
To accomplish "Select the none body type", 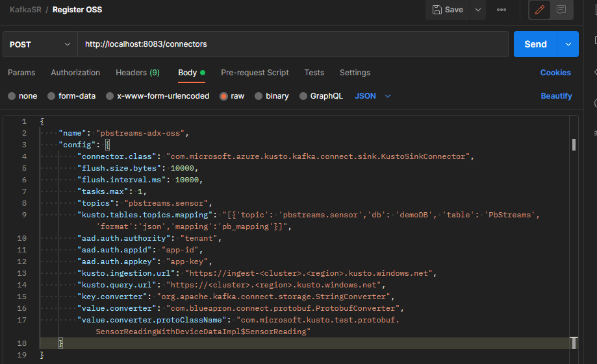I will [x=23, y=96].
